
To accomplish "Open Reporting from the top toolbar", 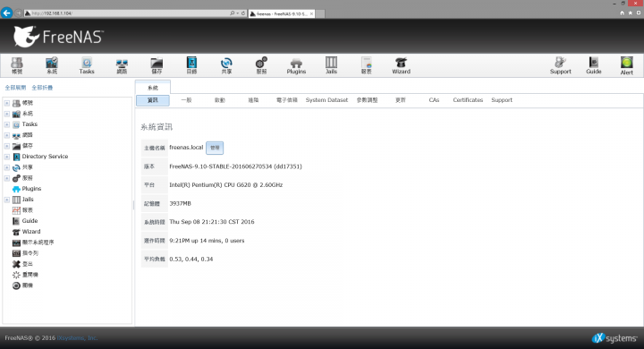I will point(367,65).
